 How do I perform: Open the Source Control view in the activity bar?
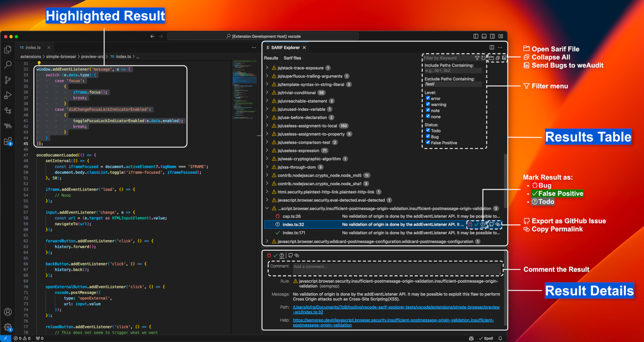pos(8,80)
